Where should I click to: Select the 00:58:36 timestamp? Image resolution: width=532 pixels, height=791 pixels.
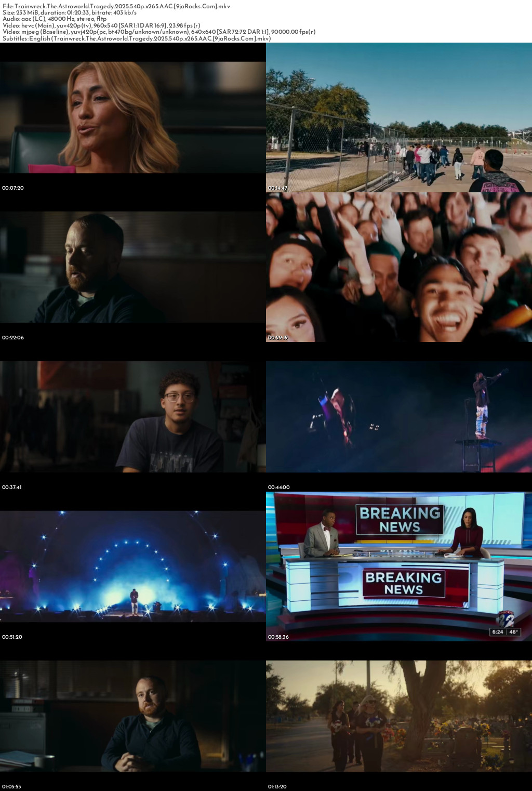point(279,637)
